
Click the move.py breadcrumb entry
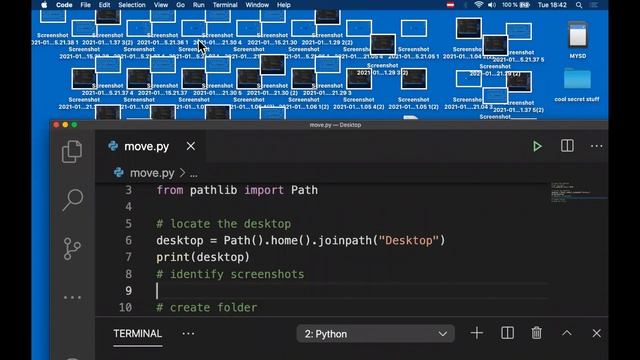(x=152, y=173)
